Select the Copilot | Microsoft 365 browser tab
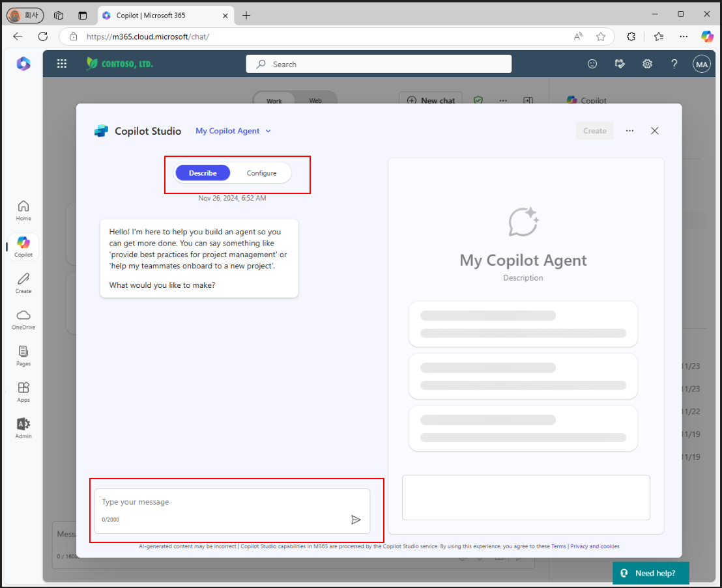The image size is (722, 588). pyautogui.click(x=166, y=15)
